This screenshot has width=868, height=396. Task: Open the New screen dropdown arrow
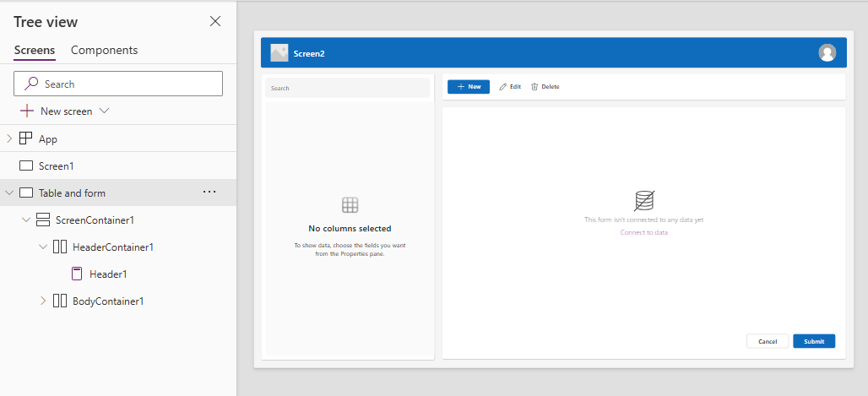[x=104, y=111]
